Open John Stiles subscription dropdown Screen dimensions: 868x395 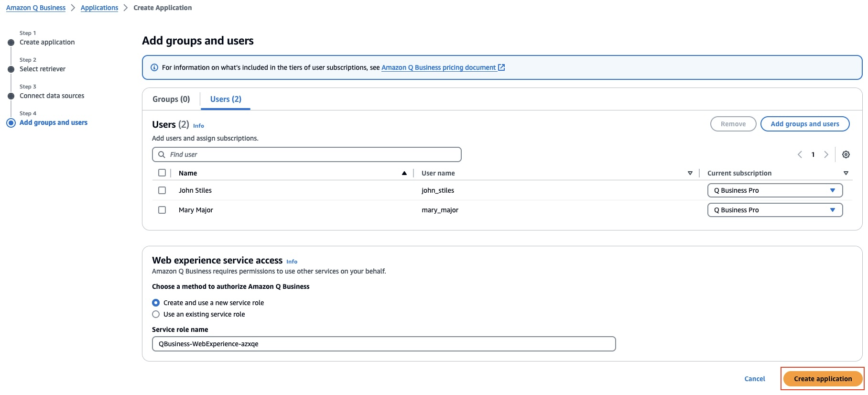(x=775, y=190)
